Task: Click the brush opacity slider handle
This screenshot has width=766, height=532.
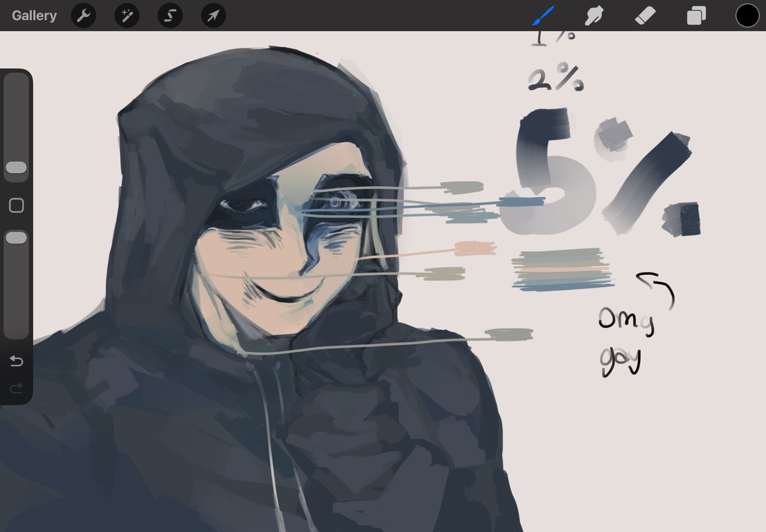Action: [16, 238]
